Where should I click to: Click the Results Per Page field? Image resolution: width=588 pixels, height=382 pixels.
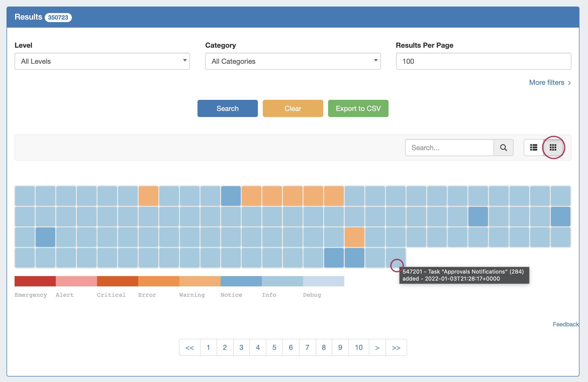[x=483, y=61]
